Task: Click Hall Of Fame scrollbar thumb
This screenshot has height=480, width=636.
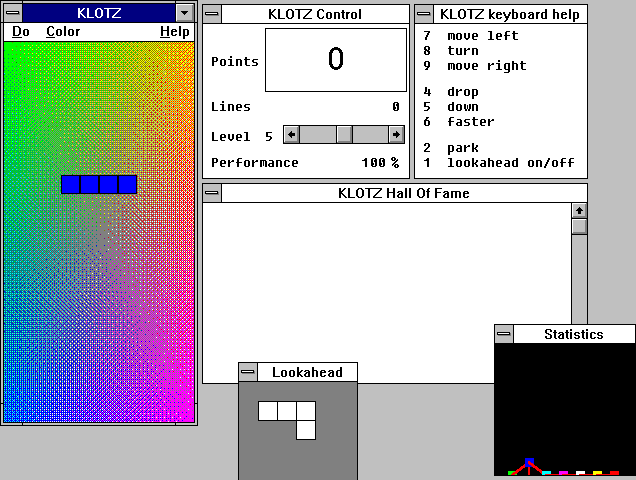Action: pyautogui.click(x=579, y=226)
